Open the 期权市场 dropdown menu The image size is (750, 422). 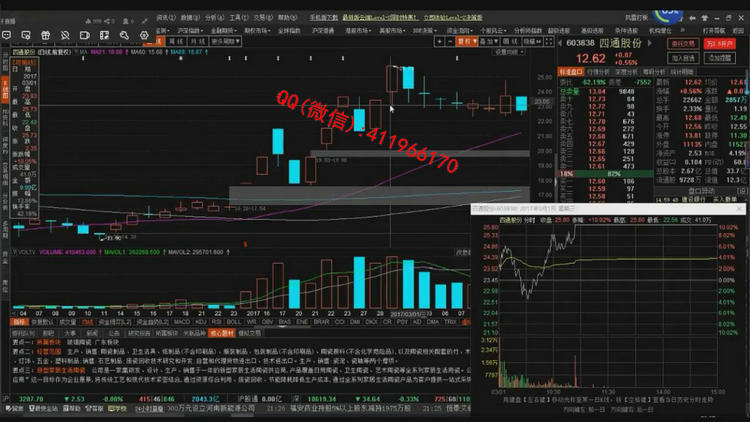tap(257, 30)
